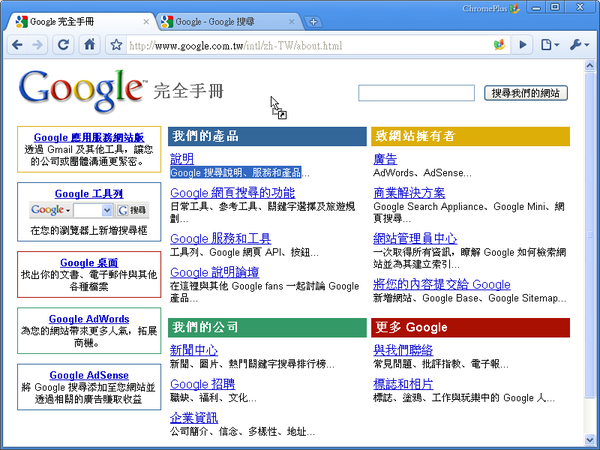Click the toolbar preview search box arrow

[107, 210]
